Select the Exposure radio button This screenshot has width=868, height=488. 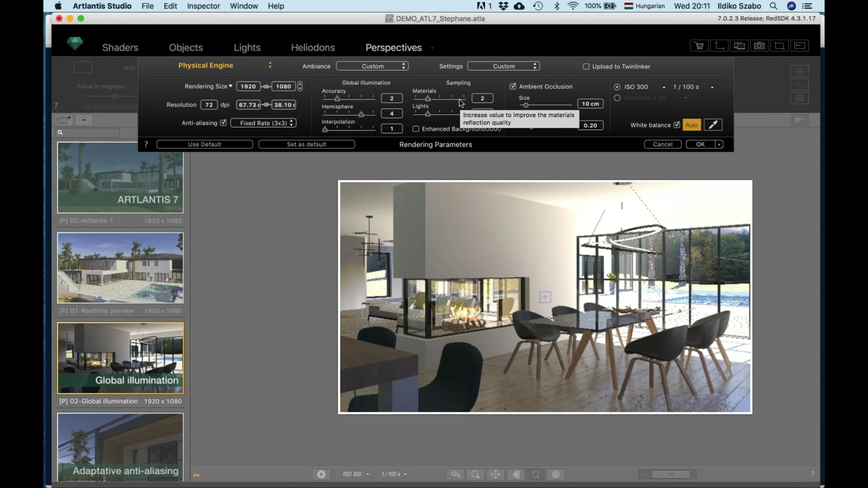coord(617,98)
